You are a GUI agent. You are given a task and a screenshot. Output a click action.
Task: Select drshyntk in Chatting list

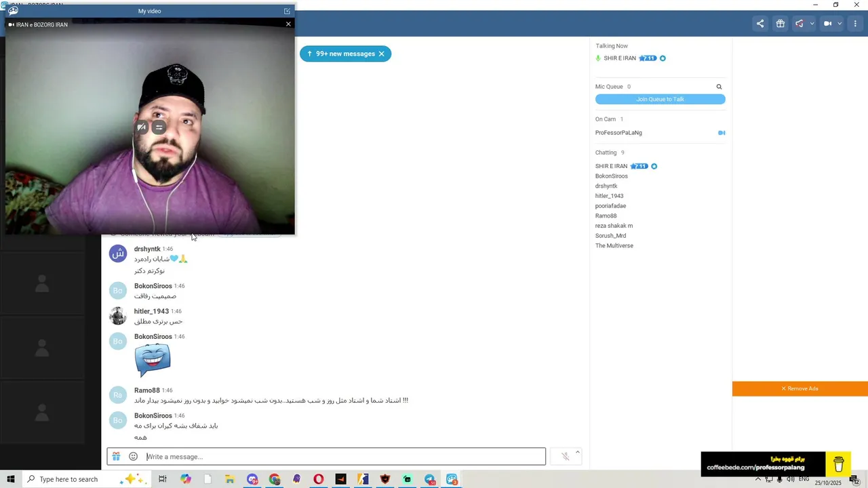coord(606,186)
